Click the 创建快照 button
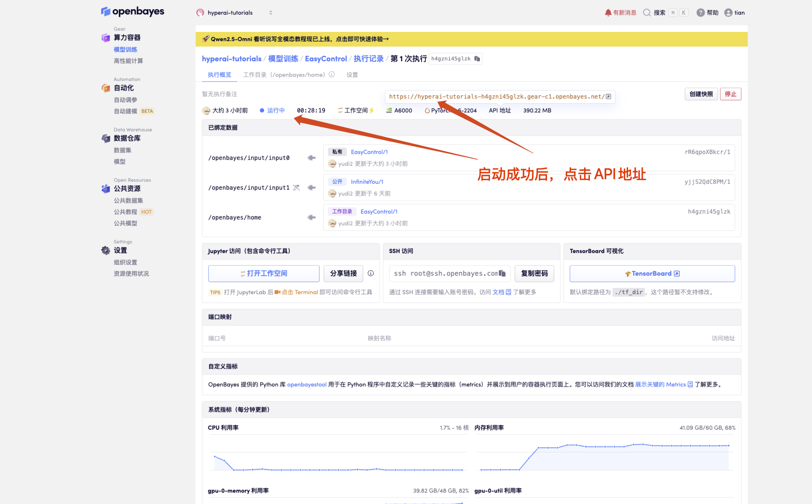 [x=701, y=94]
